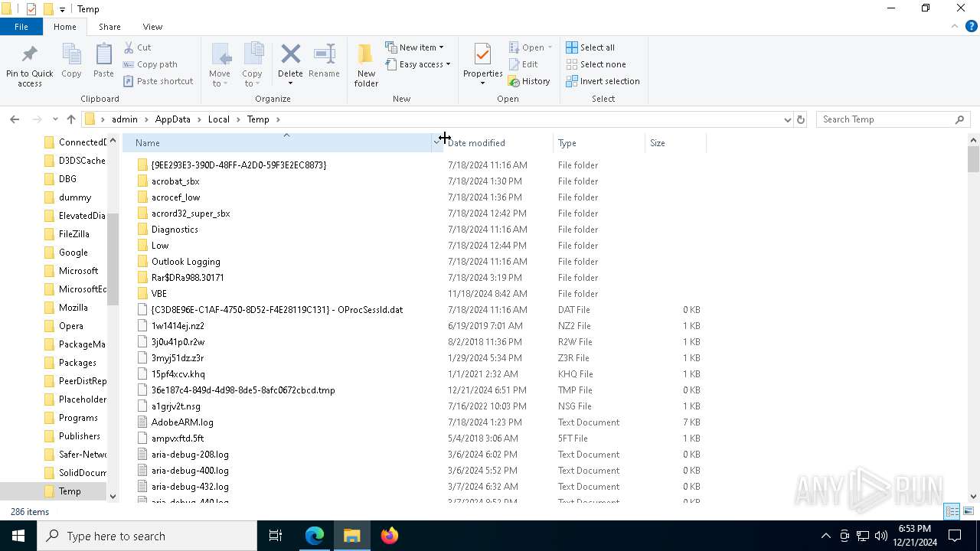980x551 pixels.
Task: Select Google folder in navigation pane
Action: [x=73, y=253]
